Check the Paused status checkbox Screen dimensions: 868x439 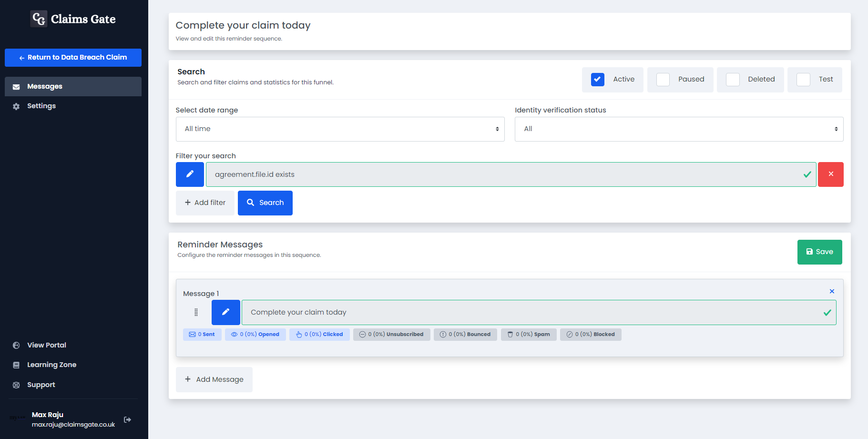(x=663, y=80)
